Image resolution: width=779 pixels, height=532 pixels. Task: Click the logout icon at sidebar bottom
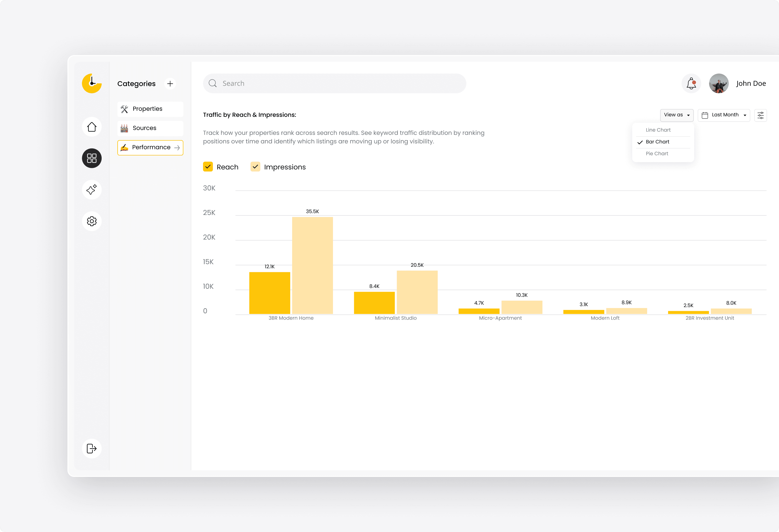click(x=91, y=449)
